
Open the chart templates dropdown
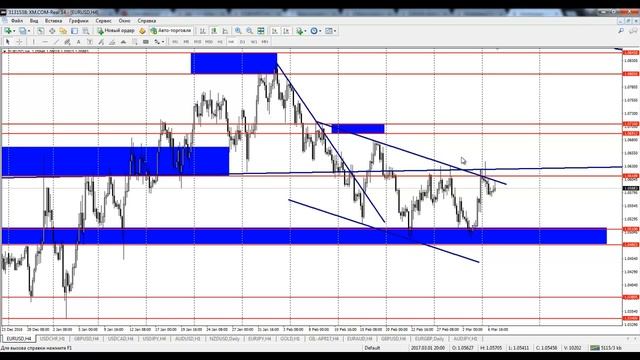(331, 31)
